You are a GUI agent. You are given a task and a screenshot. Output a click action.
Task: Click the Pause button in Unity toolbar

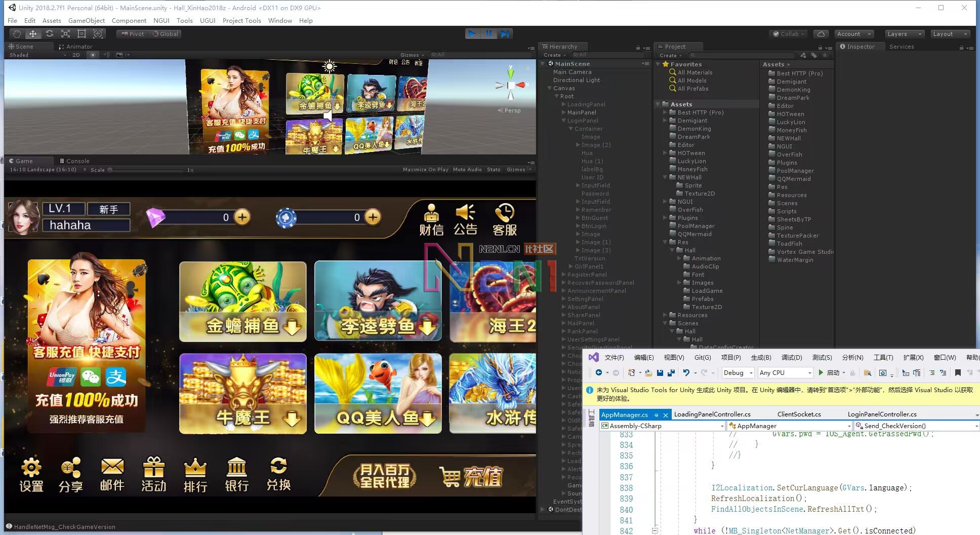pyautogui.click(x=488, y=34)
